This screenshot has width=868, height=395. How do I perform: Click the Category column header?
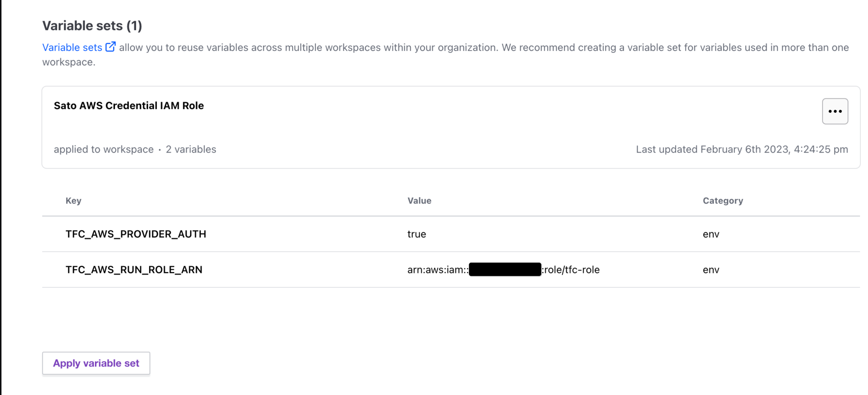point(723,200)
